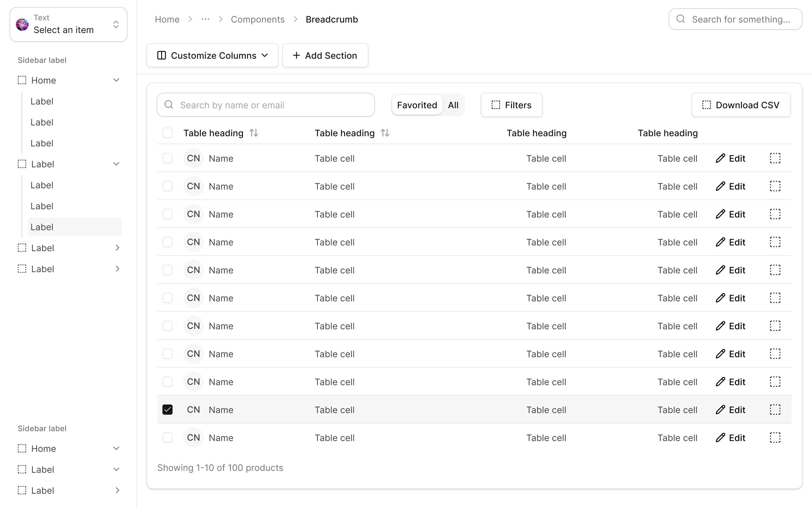Open the Customize Columns dropdown

tap(213, 55)
